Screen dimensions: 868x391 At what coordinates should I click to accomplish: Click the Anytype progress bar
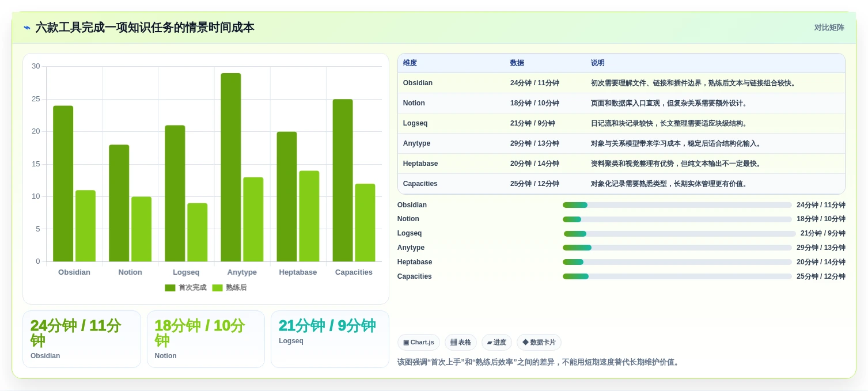pyautogui.click(x=677, y=248)
